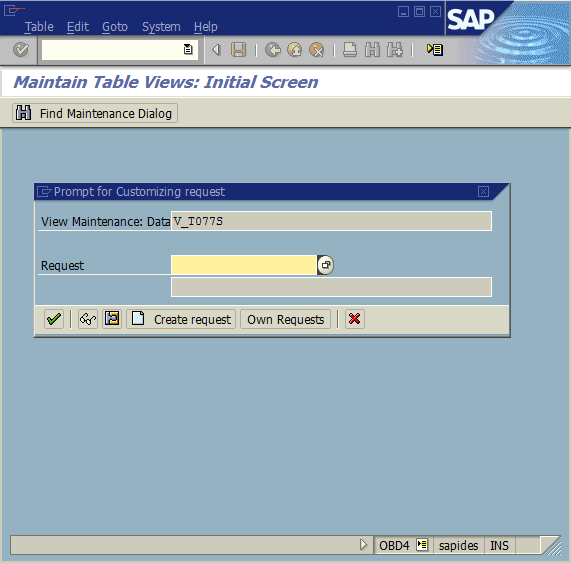Screen dimensions: 571x563
Task: Click the Print icon in the toolbar
Action: pyautogui.click(x=350, y=50)
